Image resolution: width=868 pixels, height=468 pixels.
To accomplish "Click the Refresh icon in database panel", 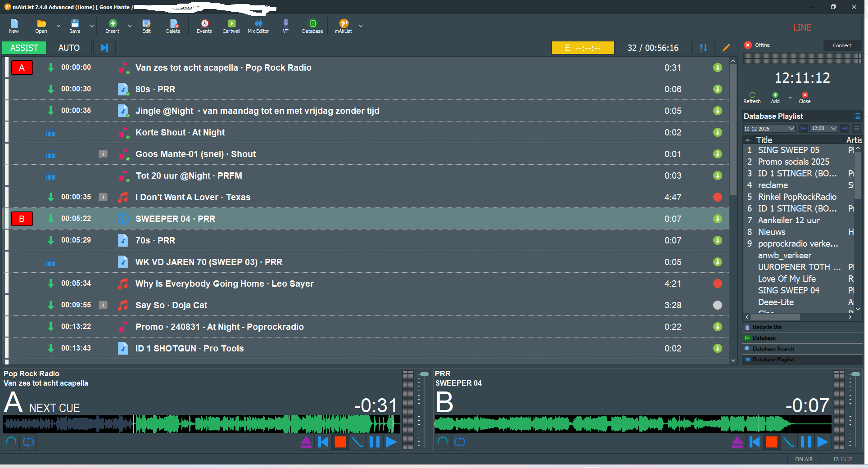I will [752, 98].
